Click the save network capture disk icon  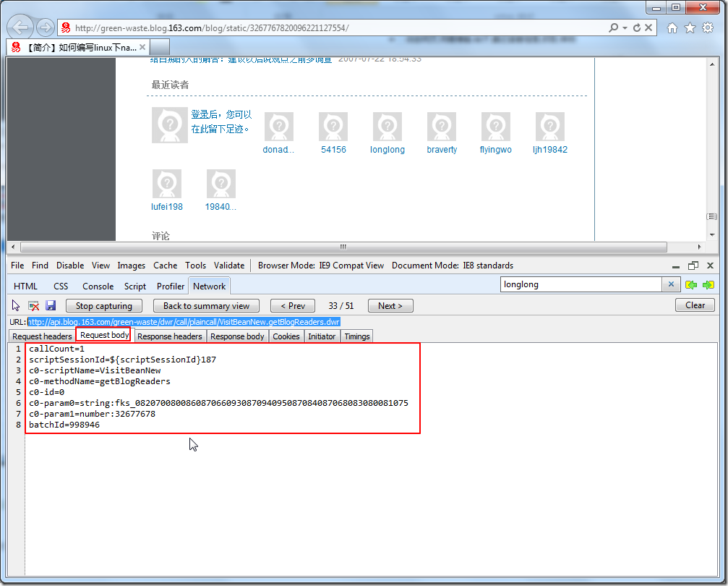(x=51, y=305)
